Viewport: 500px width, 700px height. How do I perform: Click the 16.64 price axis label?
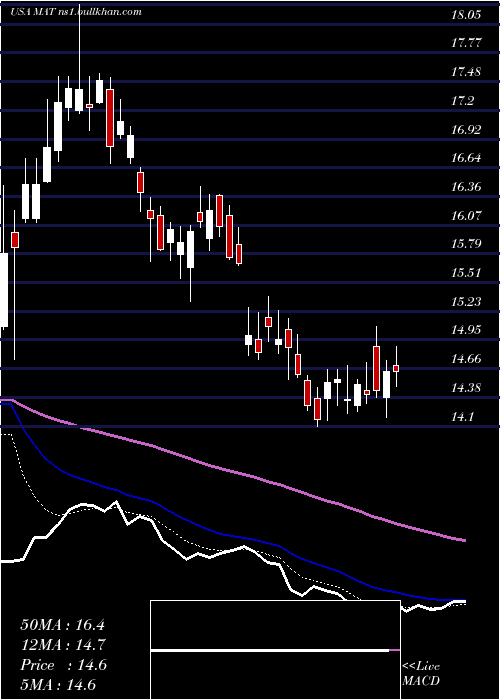(x=466, y=158)
